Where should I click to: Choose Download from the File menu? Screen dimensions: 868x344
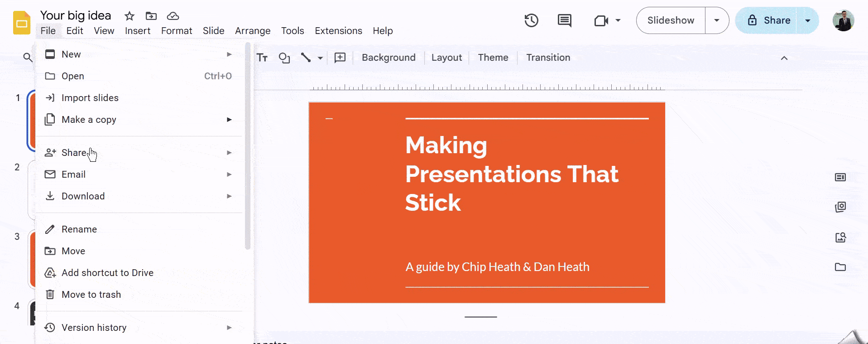(x=83, y=196)
